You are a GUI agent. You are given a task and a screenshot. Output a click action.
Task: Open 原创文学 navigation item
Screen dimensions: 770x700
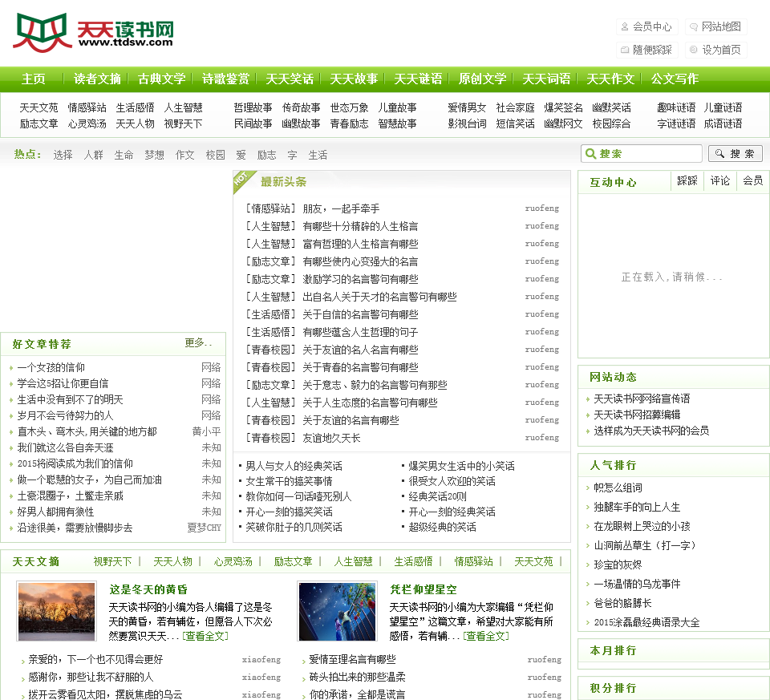[x=482, y=79]
